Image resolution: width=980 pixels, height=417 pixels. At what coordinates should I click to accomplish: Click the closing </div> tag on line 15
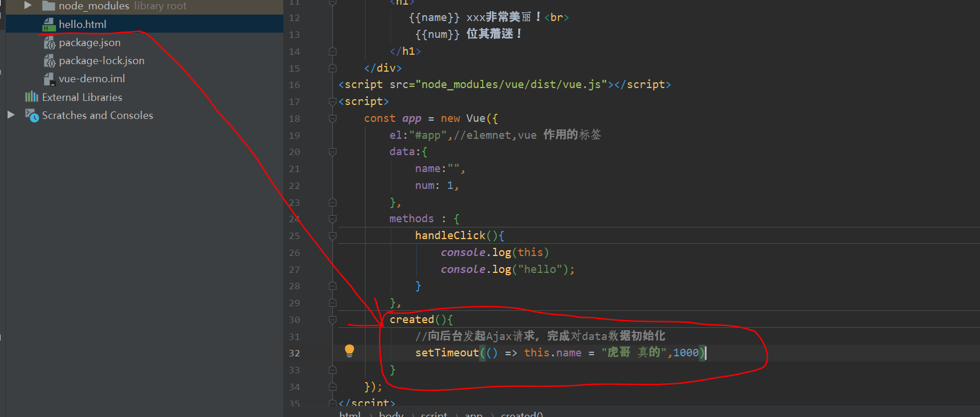point(383,68)
